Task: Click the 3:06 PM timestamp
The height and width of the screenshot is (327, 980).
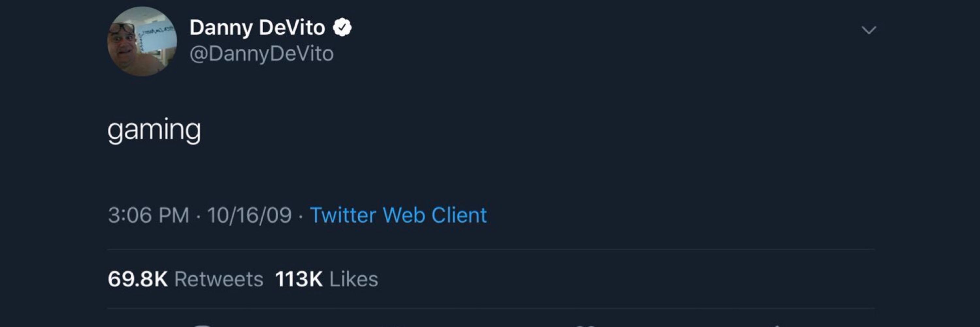Action: click(148, 215)
